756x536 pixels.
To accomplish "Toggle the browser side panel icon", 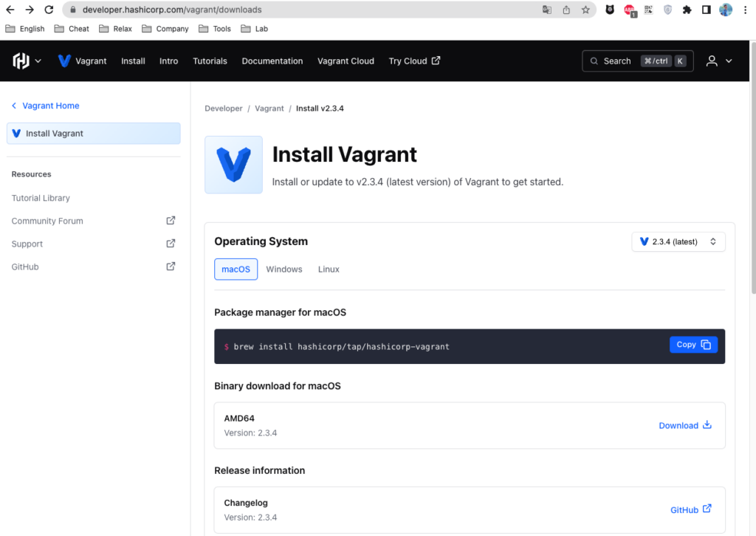I will [707, 10].
